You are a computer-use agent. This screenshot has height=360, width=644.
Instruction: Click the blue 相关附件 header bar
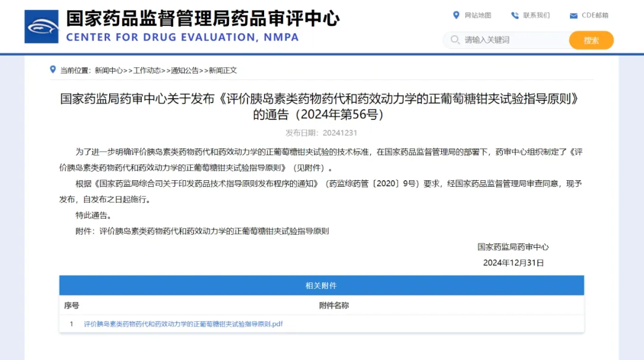[321, 285]
